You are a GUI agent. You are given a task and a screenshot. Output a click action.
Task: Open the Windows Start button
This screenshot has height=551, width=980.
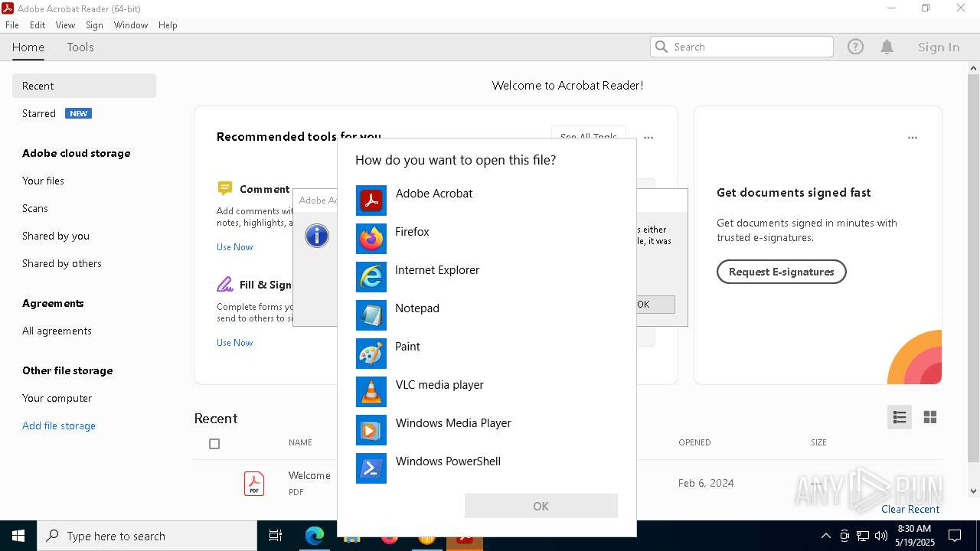pyautogui.click(x=18, y=536)
